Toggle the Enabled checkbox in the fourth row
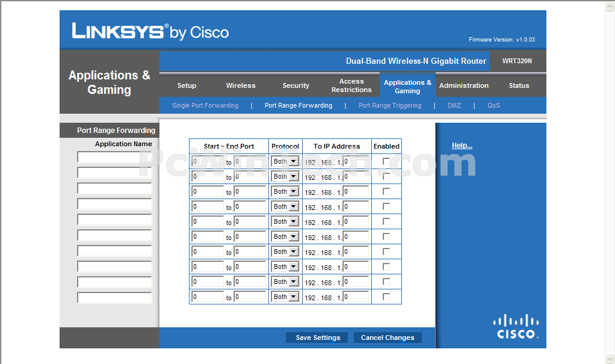 [x=386, y=206]
